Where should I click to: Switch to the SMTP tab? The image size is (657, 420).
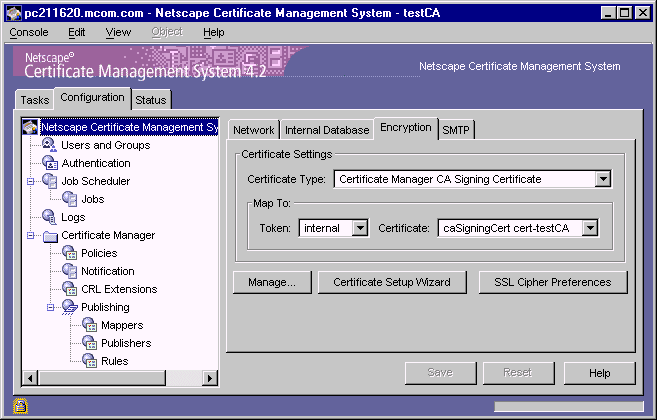457,129
